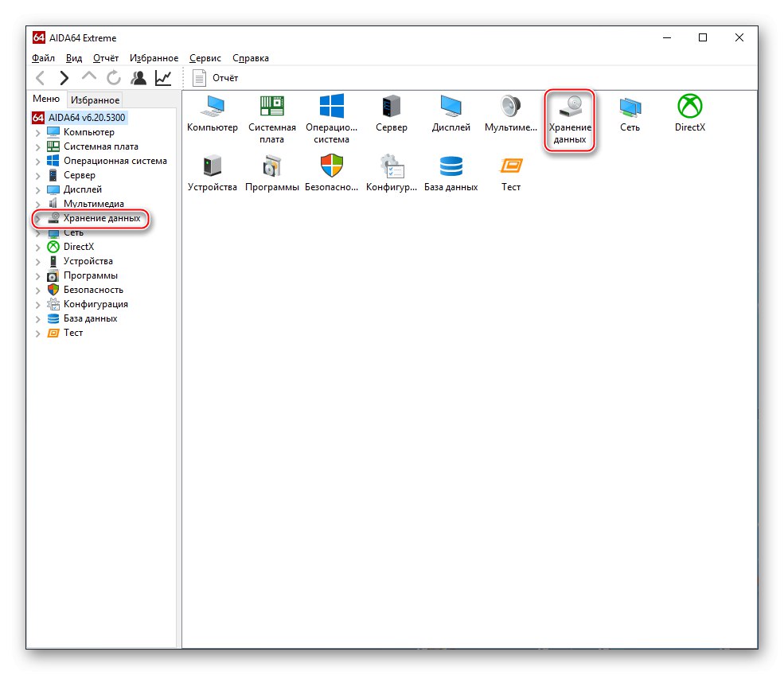
Task: Minimize the AIDA64 Extreme window
Action: click(667, 37)
